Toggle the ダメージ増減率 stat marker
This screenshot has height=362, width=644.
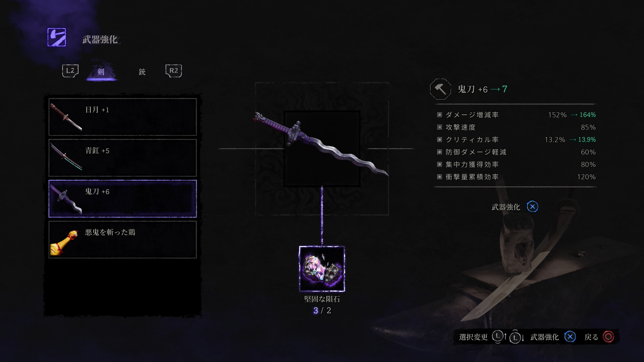pos(439,115)
